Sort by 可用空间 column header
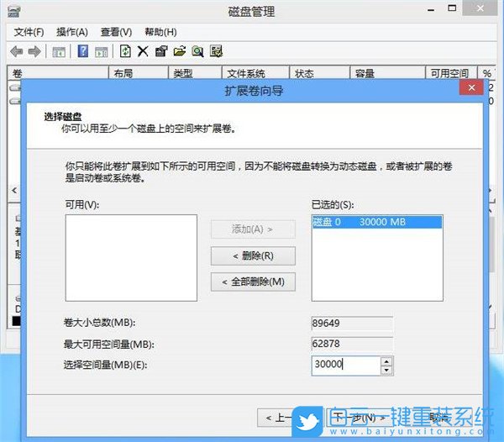 [451, 73]
